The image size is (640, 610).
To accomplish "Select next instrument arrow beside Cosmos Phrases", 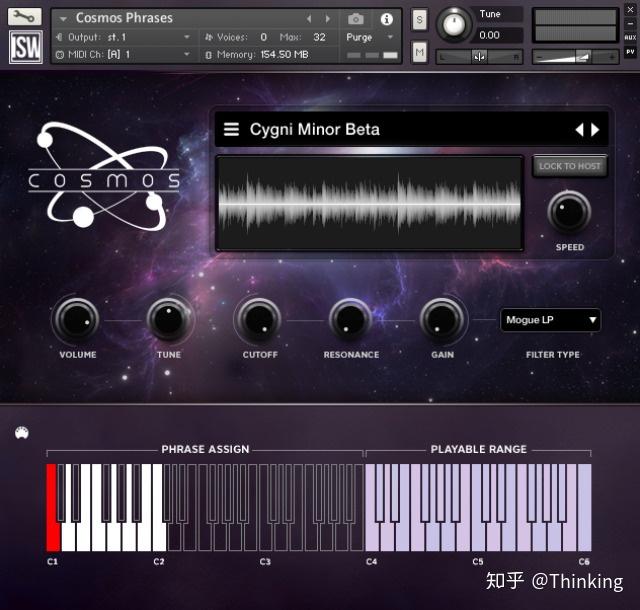I will click(x=328, y=19).
